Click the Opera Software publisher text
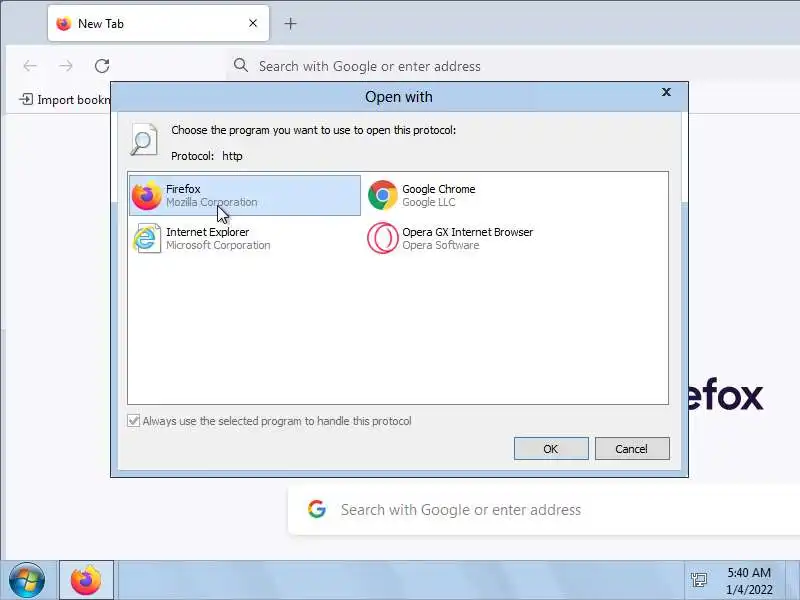Image resolution: width=800 pixels, height=600 pixels. 441,245
